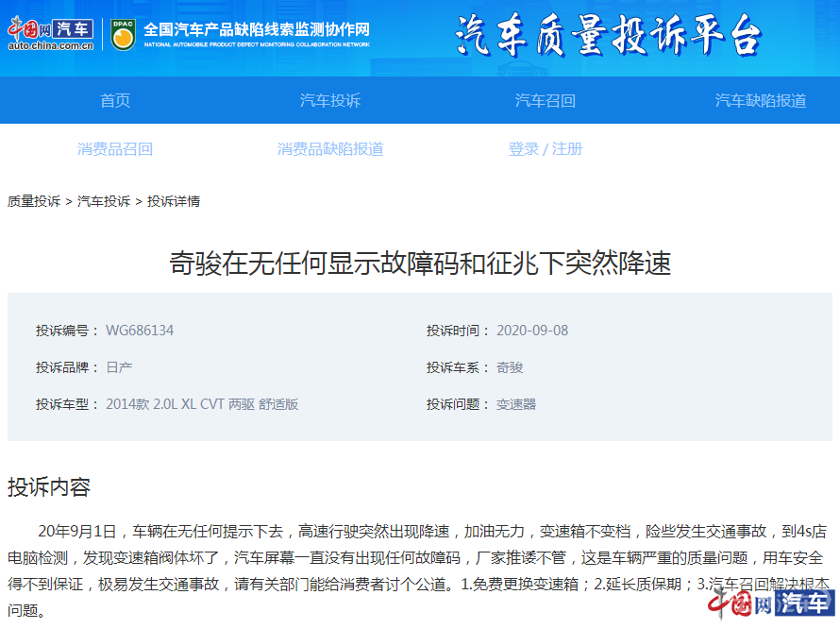This screenshot has width=840, height=629.
Task: Click the car series value 奇骏
Action: coord(510,367)
